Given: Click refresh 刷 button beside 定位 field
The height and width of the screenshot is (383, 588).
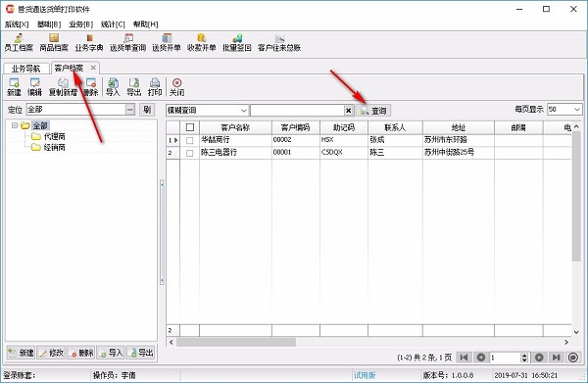Looking at the screenshot, I should click(x=147, y=110).
